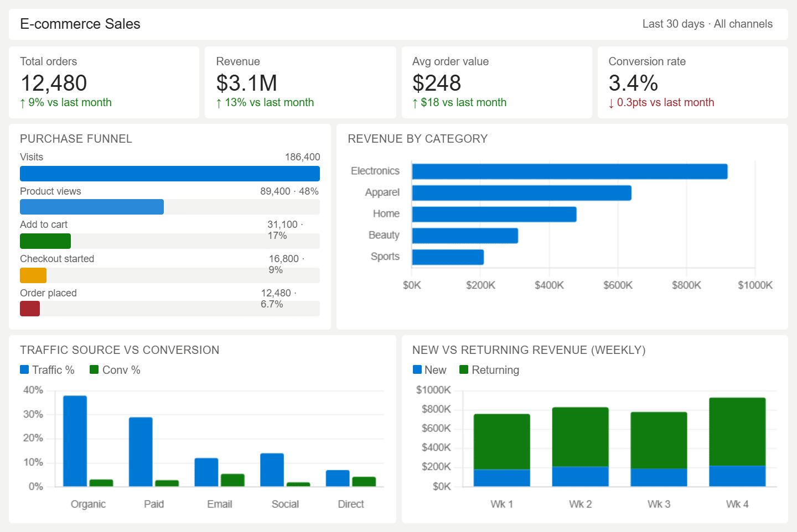
Task: Click '↑ 13% vs last month' text
Action: coord(265,102)
